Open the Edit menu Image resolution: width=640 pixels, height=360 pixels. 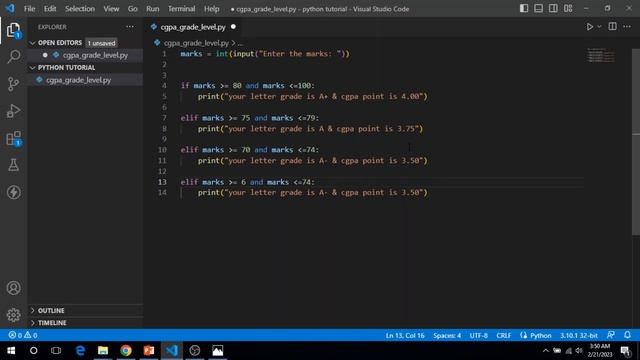click(50, 9)
